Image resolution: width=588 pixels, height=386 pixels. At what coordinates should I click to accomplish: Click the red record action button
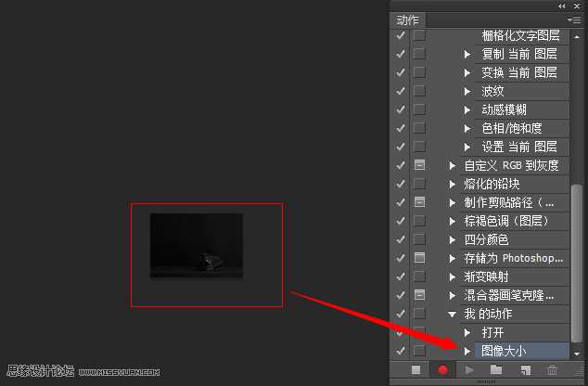coord(442,370)
